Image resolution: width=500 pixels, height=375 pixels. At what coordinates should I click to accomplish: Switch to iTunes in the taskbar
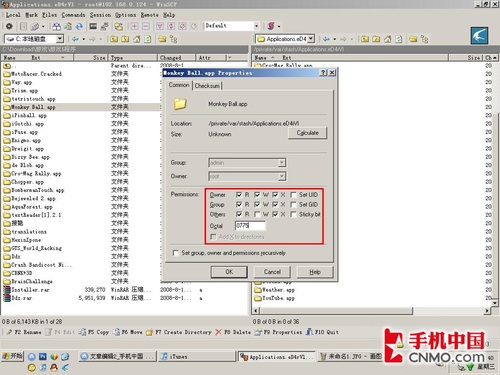[197, 356]
